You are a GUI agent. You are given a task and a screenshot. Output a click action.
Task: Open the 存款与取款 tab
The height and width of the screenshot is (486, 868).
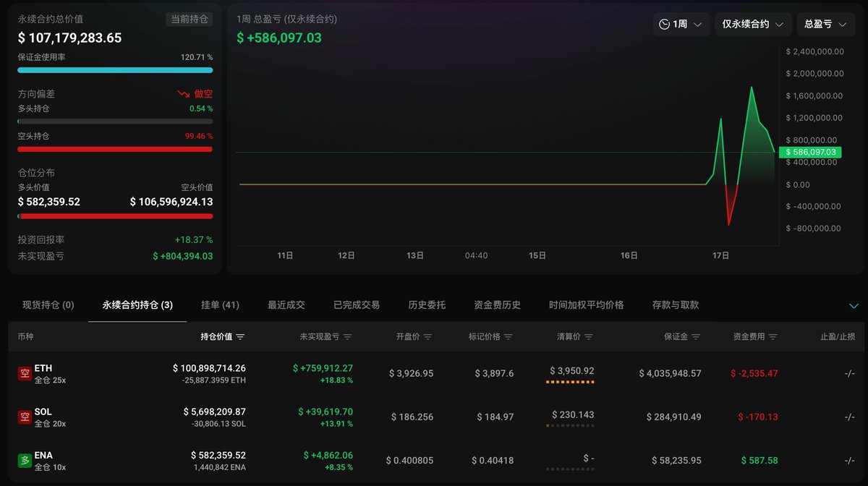point(676,305)
